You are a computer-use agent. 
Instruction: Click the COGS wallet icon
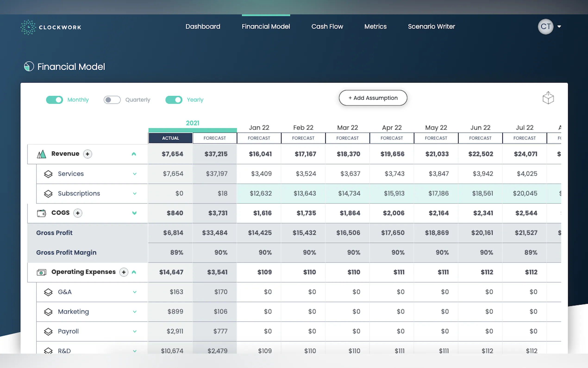click(x=42, y=213)
